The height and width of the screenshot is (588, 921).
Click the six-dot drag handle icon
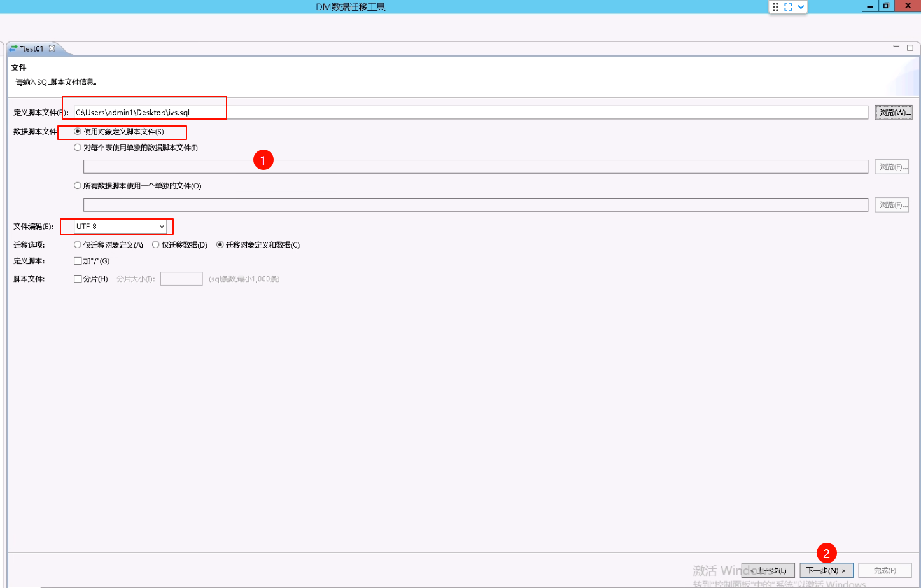tap(775, 7)
